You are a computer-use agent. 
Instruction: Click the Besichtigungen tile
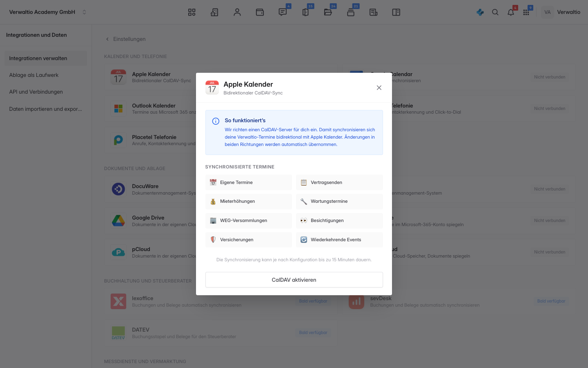tap(339, 221)
